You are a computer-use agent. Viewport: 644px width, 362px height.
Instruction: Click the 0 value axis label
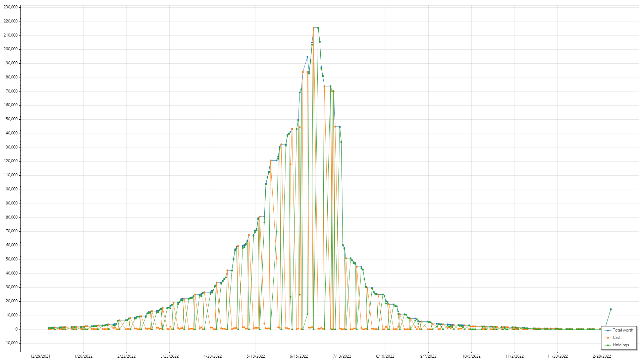pos(16,329)
